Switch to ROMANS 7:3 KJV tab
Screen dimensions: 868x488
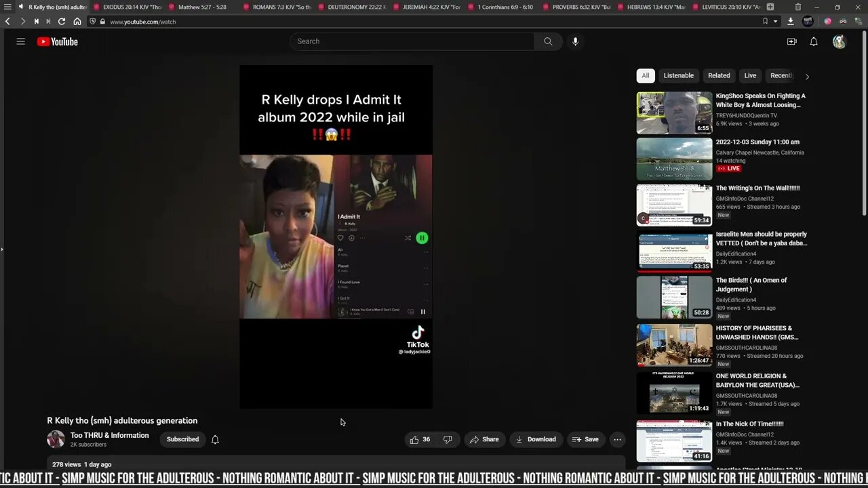coord(277,7)
